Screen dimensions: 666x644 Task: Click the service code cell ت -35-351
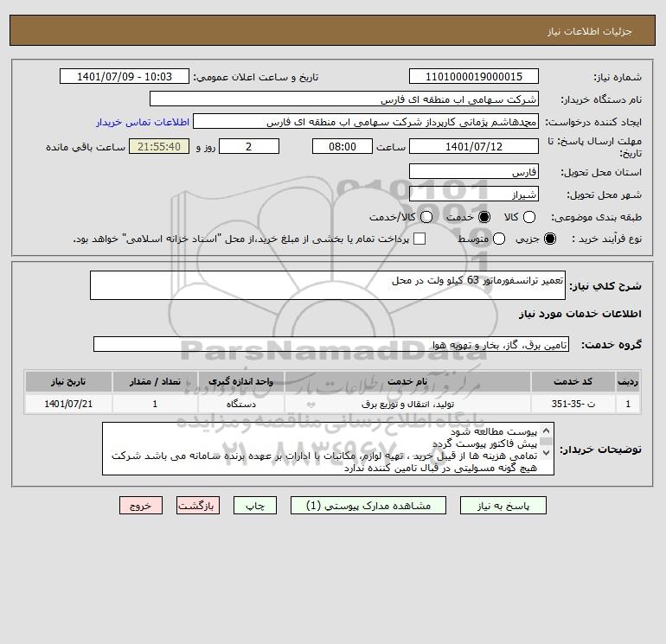tap(573, 404)
